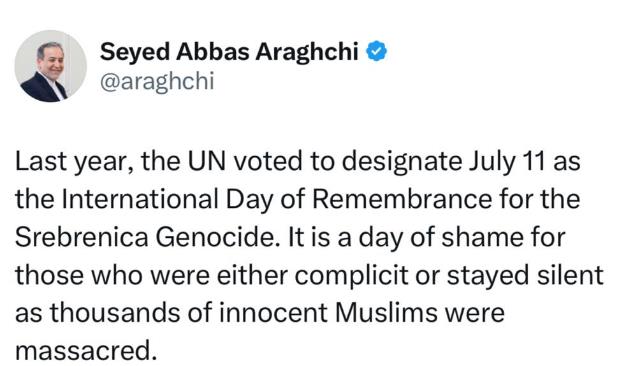Image resolution: width=640 pixels, height=366 pixels.
Task: Click on "stayed silent" in the tweet
Action: tap(525, 276)
